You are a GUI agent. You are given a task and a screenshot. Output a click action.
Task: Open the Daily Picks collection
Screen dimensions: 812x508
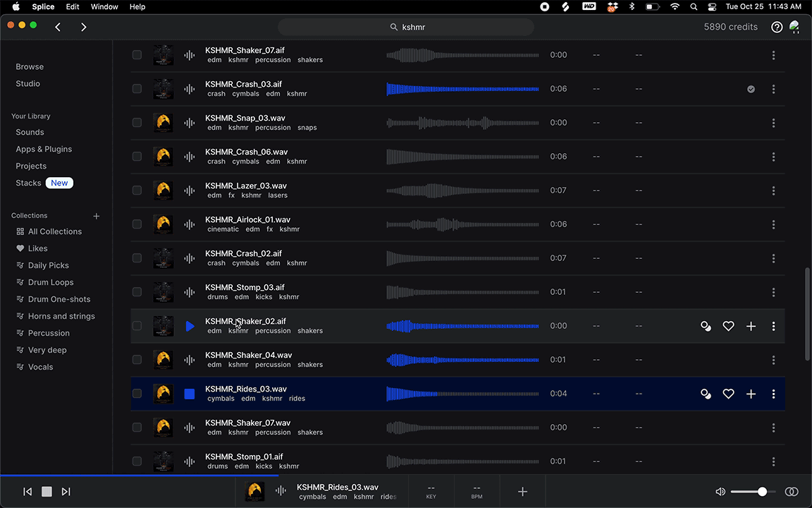[48, 265]
